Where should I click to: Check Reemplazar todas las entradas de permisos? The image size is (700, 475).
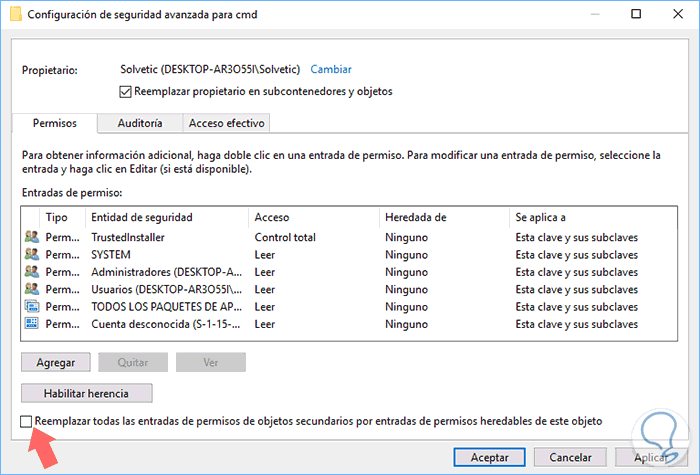pyautogui.click(x=26, y=421)
